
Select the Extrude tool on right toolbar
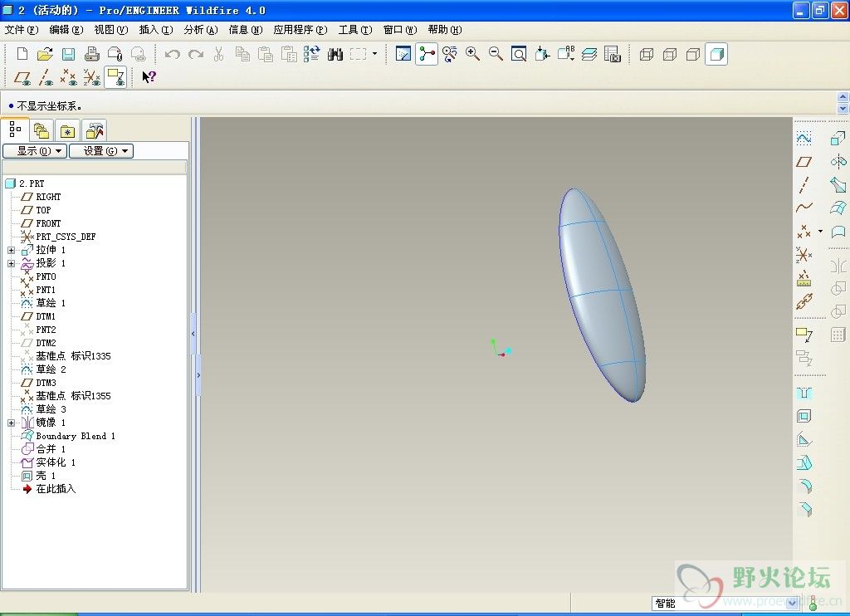tap(838, 139)
